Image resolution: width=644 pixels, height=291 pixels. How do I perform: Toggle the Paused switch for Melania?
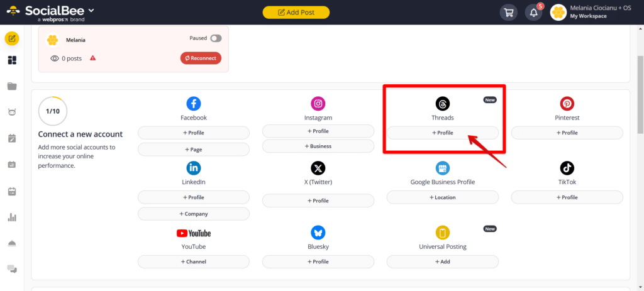(x=216, y=38)
